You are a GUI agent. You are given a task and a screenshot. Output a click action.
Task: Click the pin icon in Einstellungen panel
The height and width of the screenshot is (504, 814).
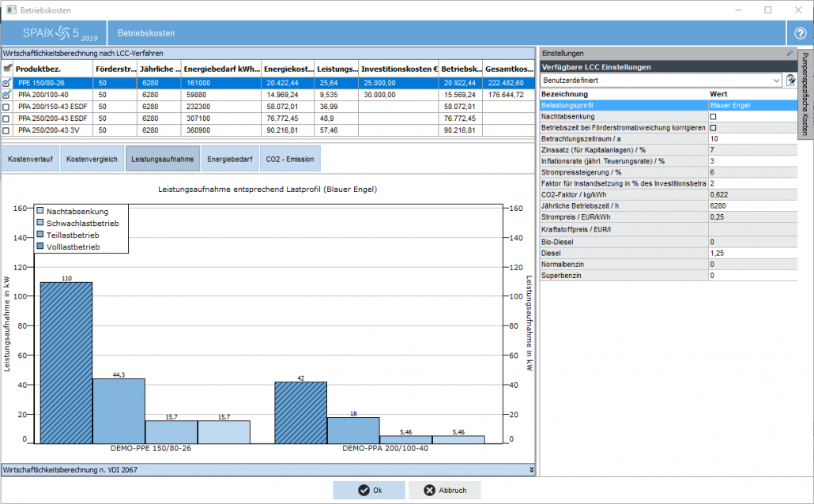pyautogui.click(x=789, y=53)
